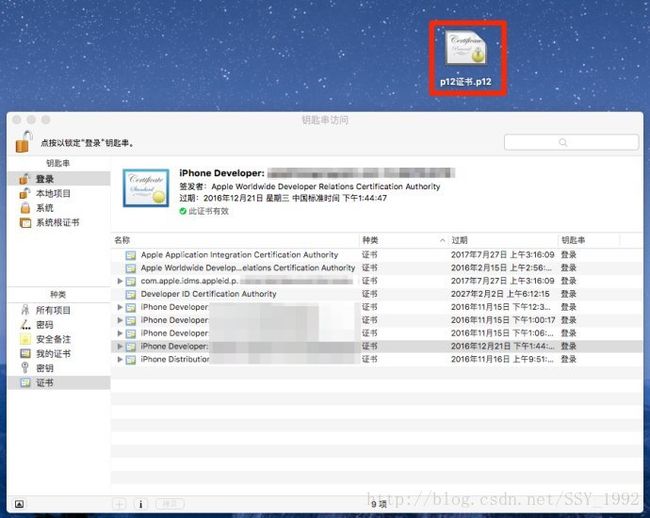Viewport: 650px width, 518px height.
Task: Show the 安全备注 category
Action: pos(59,339)
